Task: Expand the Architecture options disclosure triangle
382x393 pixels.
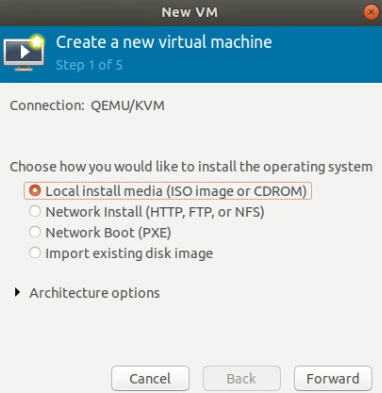Action: (17, 292)
